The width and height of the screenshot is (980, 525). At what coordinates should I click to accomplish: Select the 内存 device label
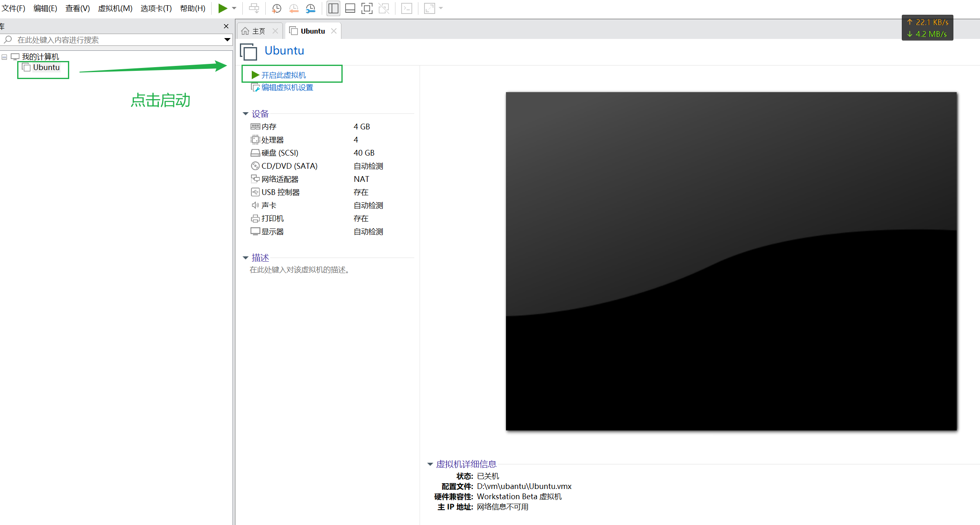[x=269, y=127]
